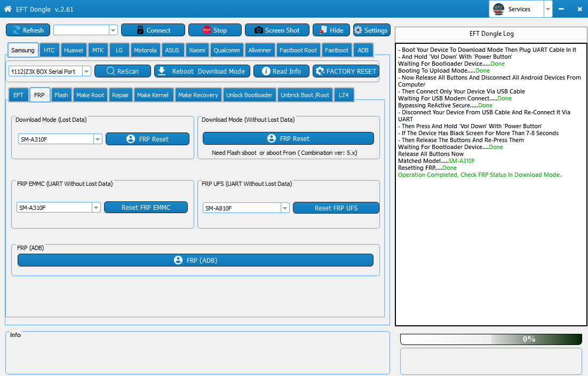The width and height of the screenshot is (588, 376).
Task: Open the Xiaomi tab
Action: (197, 50)
